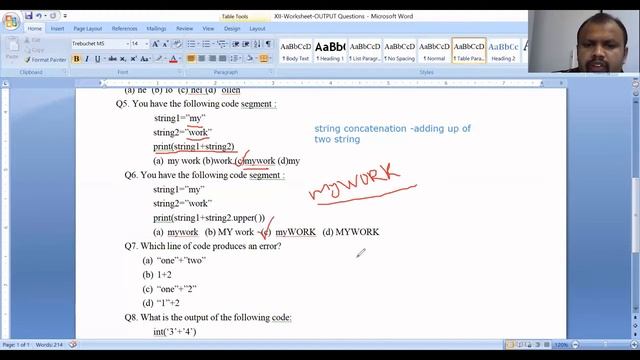
Task: Justify the paragraph text
Action: 222,59
